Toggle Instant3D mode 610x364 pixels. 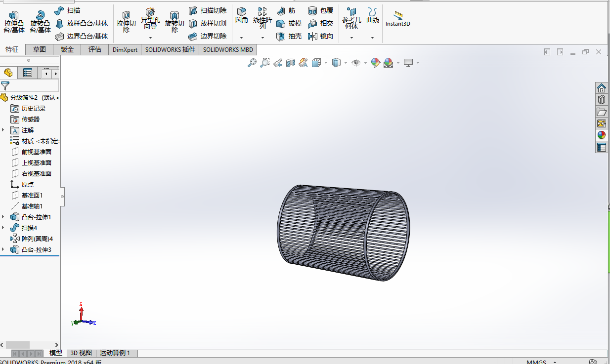(398, 19)
